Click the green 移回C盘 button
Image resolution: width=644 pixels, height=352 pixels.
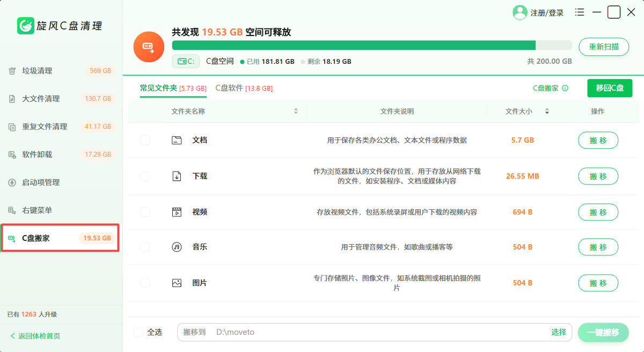[x=610, y=88]
